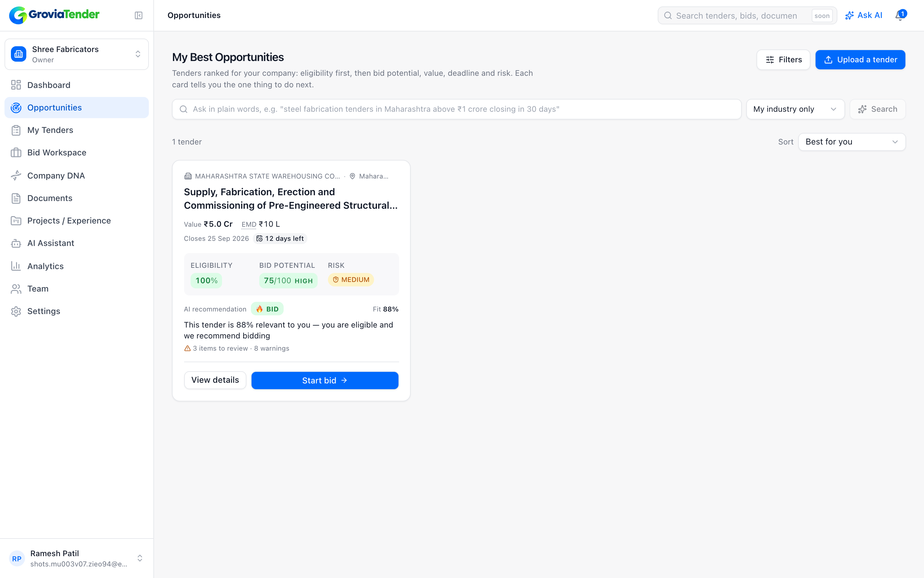Click the My Tenders clipboard icon
The image size is (924, 578).
[16, 130]
